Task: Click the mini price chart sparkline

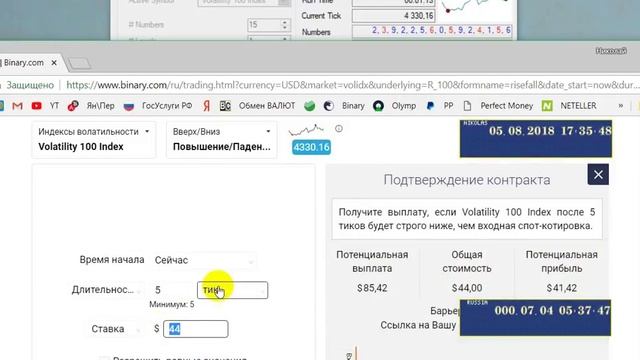Action: (x=306, y=130)
